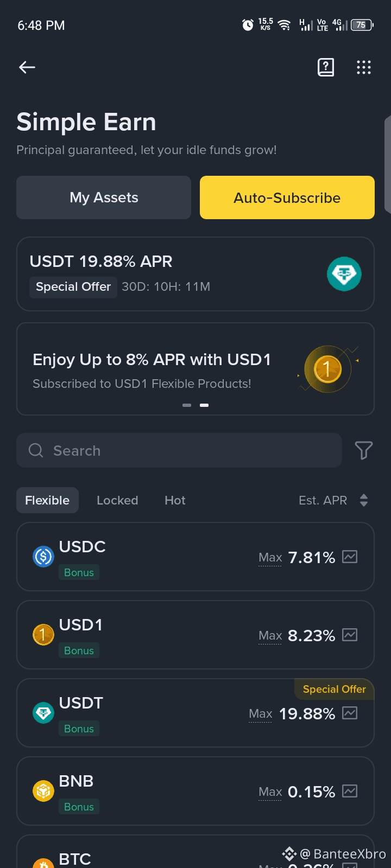Open the BNB APR chart icon

(x=350, y=791)
